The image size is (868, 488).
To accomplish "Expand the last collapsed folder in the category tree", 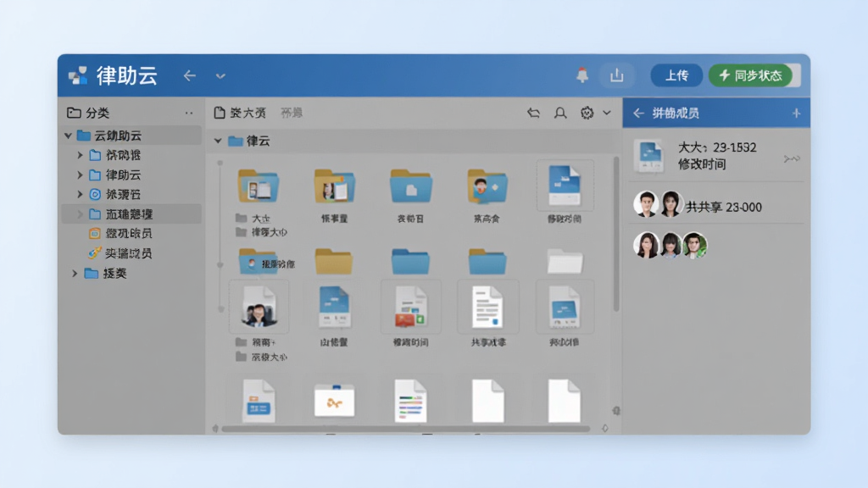I will point(75,274).
